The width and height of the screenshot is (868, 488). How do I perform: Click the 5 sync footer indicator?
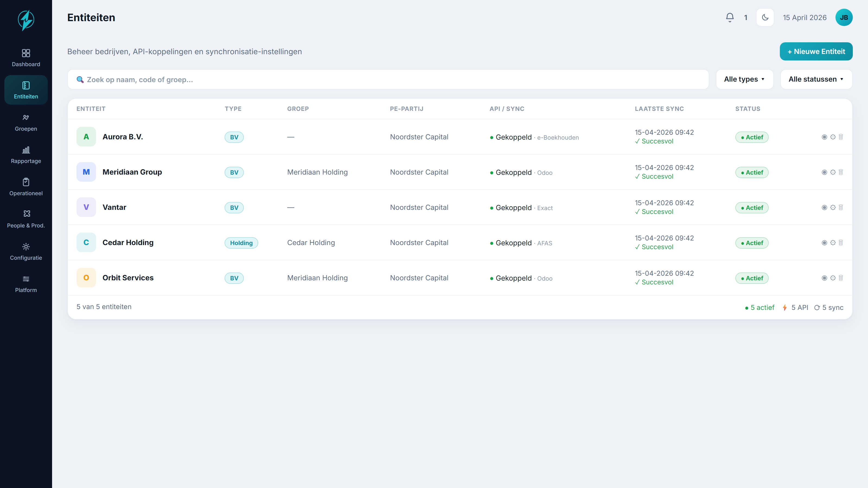829,307
